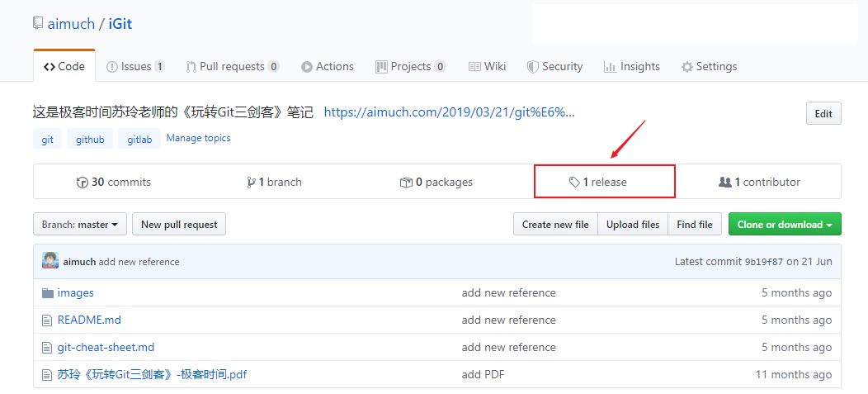View the 1 contributor link

point(759,183)
